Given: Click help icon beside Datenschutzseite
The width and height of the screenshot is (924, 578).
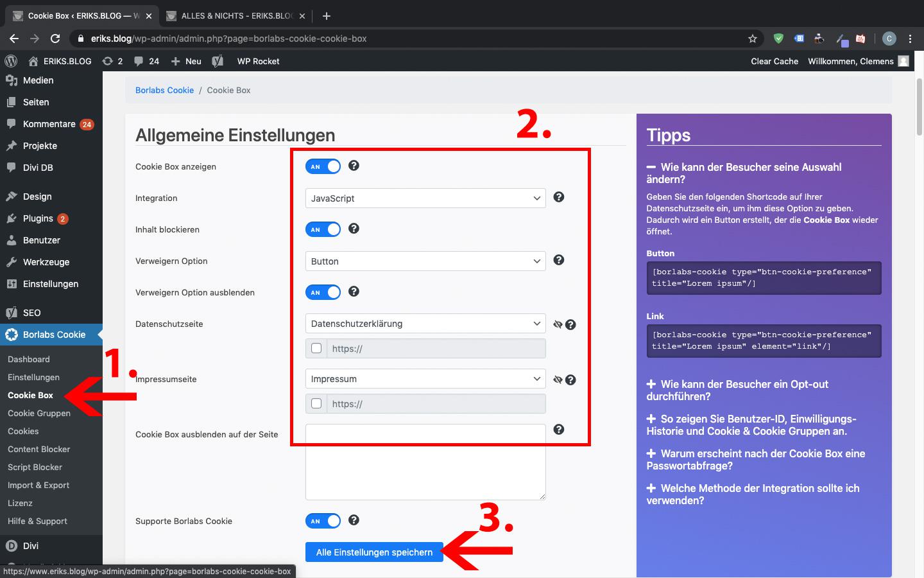Looking at the screenshot, I should point(570,325).
